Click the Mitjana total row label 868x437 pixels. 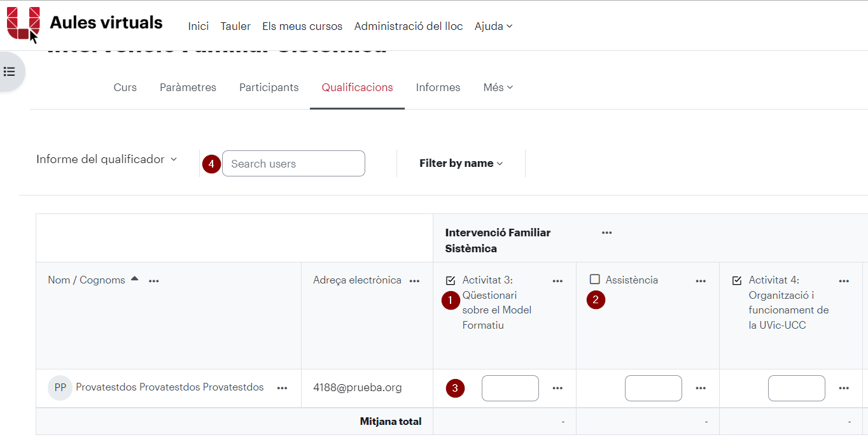391,421
